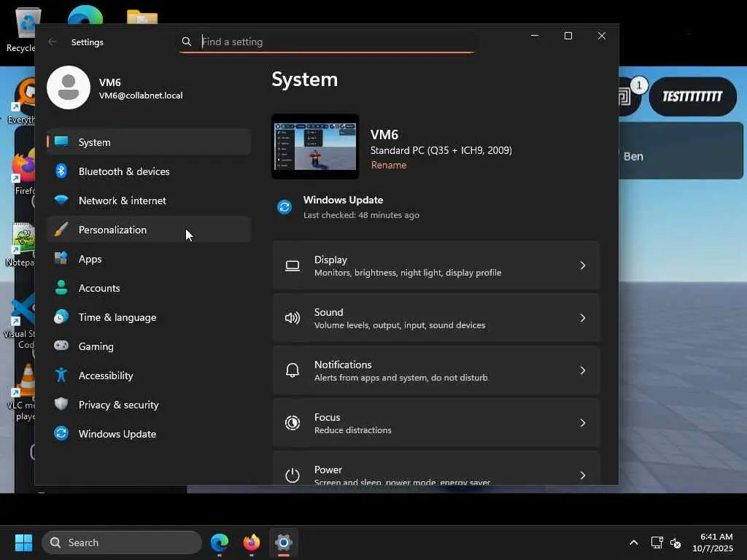Click the Gaming controller icon
Viewport: 747px width, 560px height.
pos(61,346)
